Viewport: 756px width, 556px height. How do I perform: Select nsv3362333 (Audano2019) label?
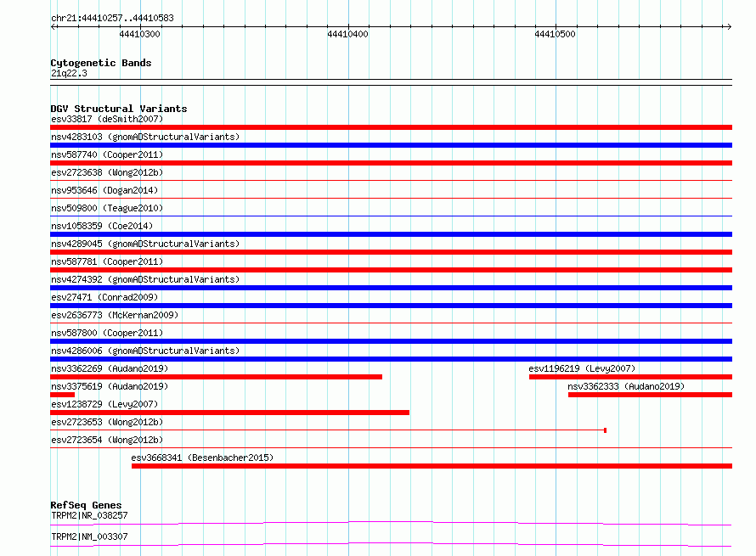pyautogui.click(x=626, y=386)
